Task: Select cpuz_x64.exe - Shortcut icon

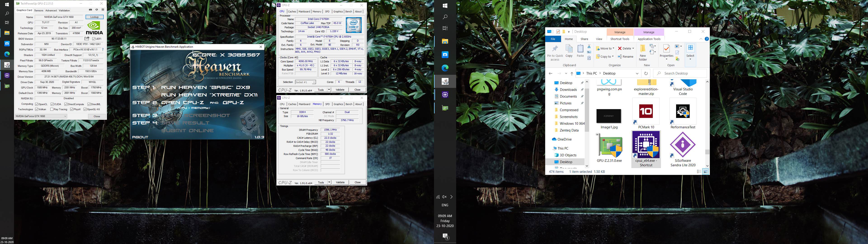Action: click(x=646, y=145)
